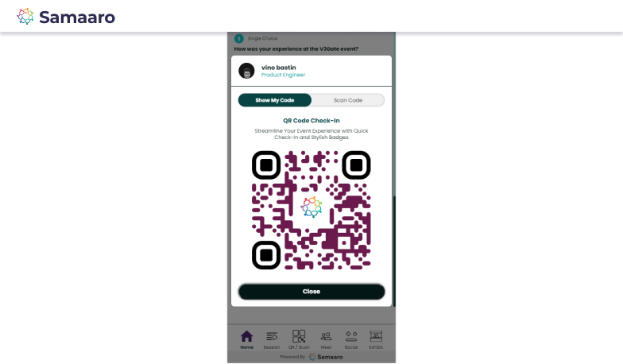
Task: Click the QR code image
Action: click(311, 210)
